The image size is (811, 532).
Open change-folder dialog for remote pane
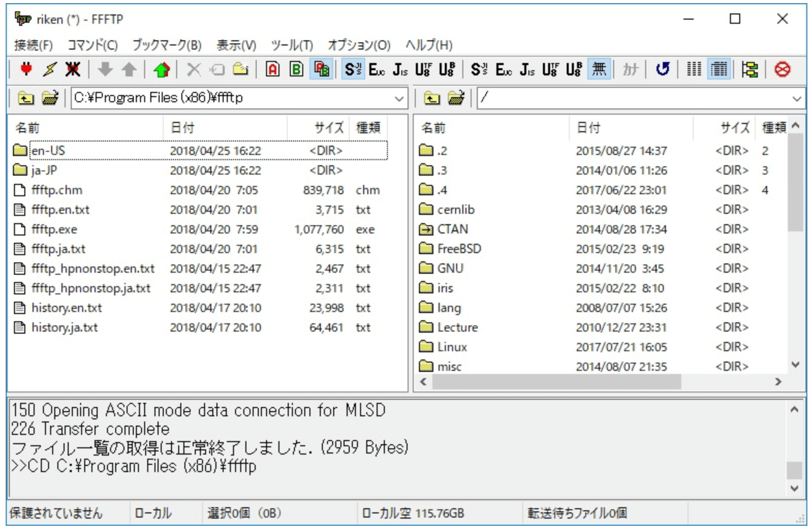click(456, 98)
